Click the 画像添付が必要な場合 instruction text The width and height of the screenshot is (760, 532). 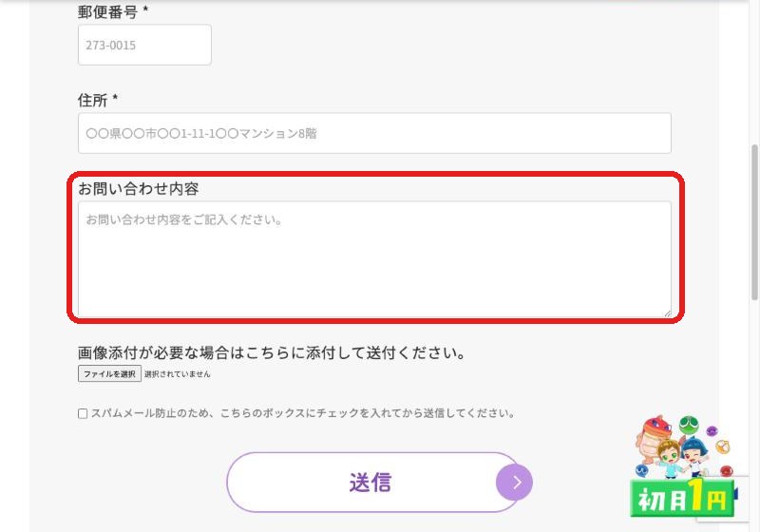[271, 352]
